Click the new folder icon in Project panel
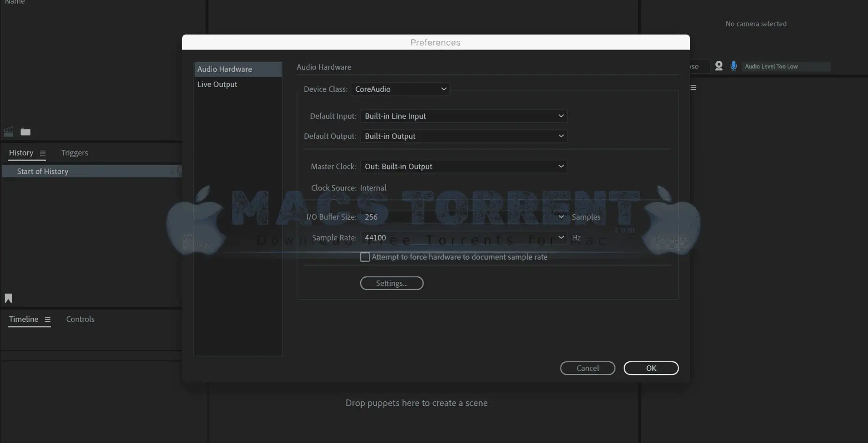Screen dimensions: 868x443 tap(25, 132)
